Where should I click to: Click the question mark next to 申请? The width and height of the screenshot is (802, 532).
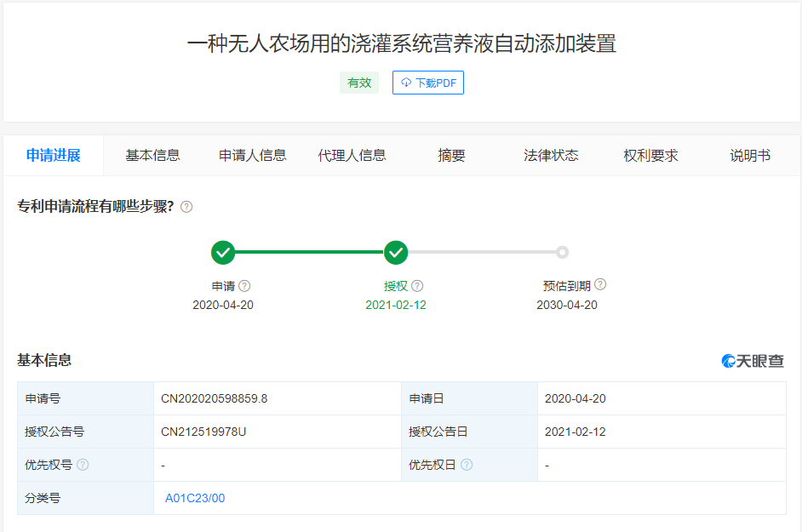244,286
